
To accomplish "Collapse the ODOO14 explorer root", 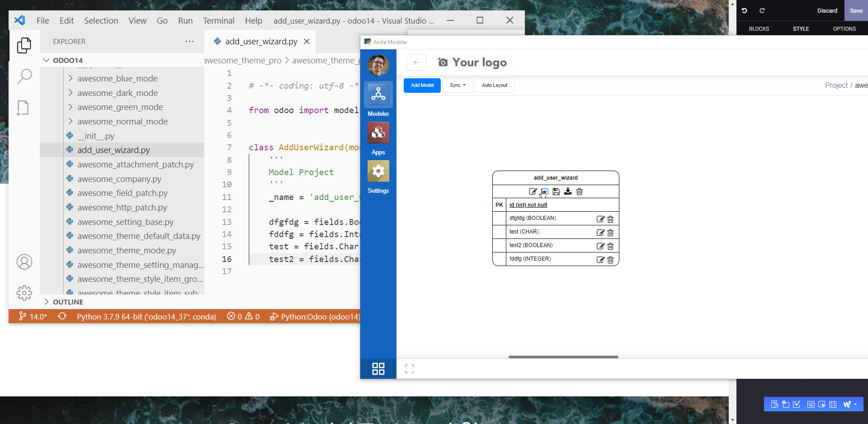I will [x=67, y=60].
